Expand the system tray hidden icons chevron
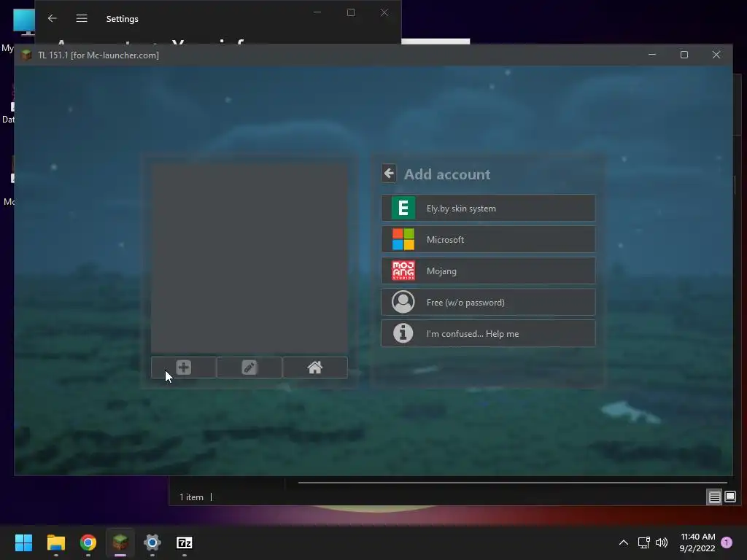This screenshot has width=747, height=560. coord(623,542)
